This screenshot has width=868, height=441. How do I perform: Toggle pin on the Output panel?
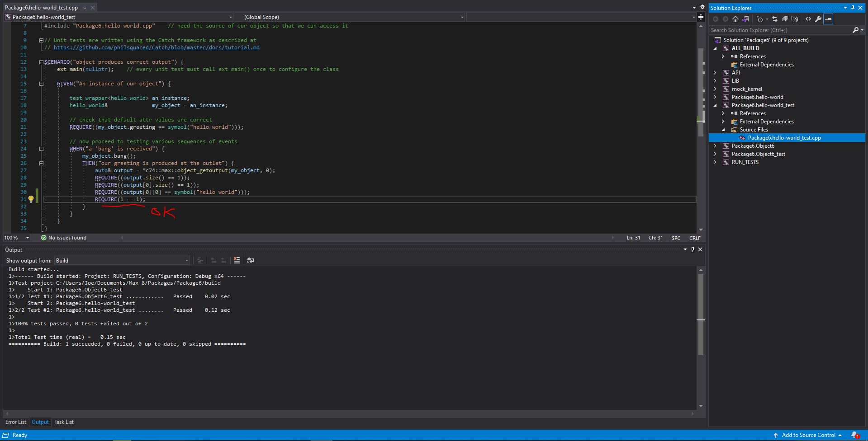pos(693,249)
